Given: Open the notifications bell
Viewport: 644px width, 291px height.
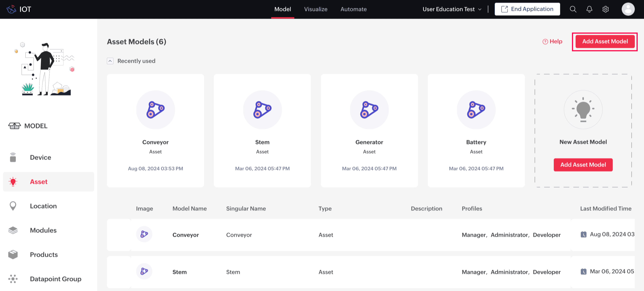Looking at the screenshot, I should click(589, 9).
